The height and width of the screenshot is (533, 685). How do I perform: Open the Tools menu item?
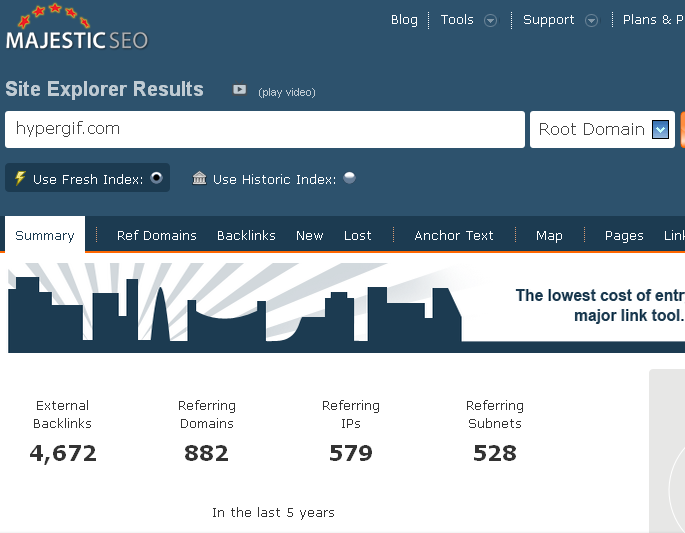tap(457, 20)
